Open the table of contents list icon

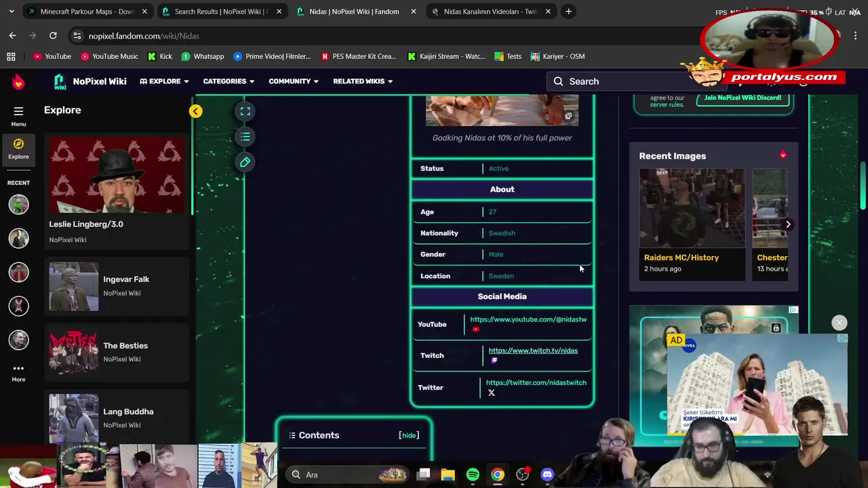coord(245,137)
